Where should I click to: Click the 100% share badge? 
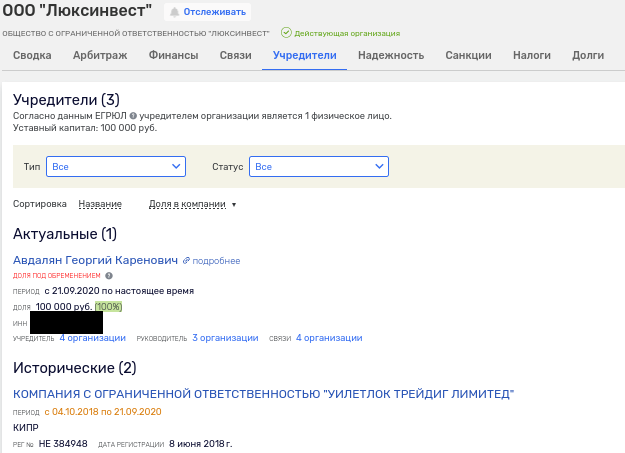(x=108, y=307)
